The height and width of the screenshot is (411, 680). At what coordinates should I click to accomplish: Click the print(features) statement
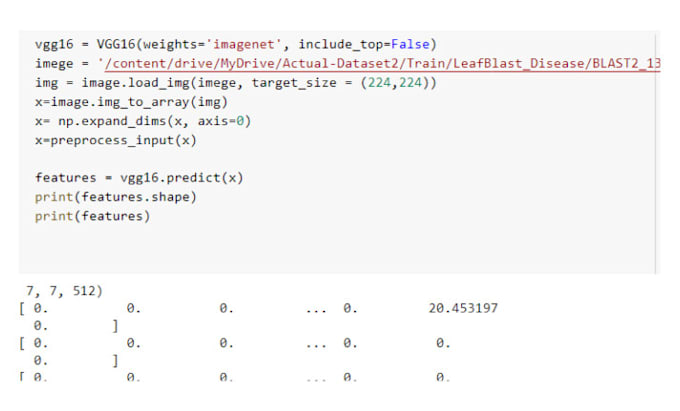(92, 215)
